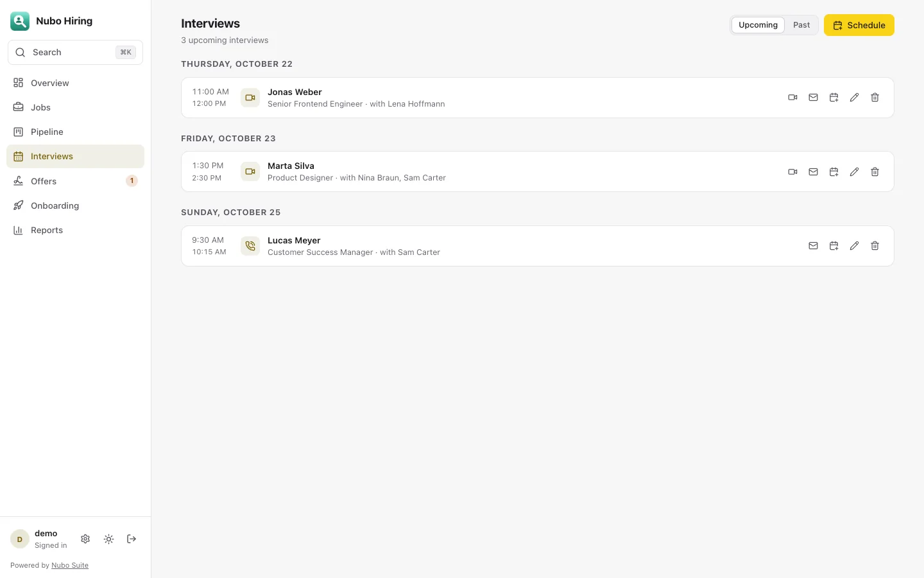This screenshot has height=578, width=924.
Task: Email Marta Silva via envelope icon
Action: (813, 171)
